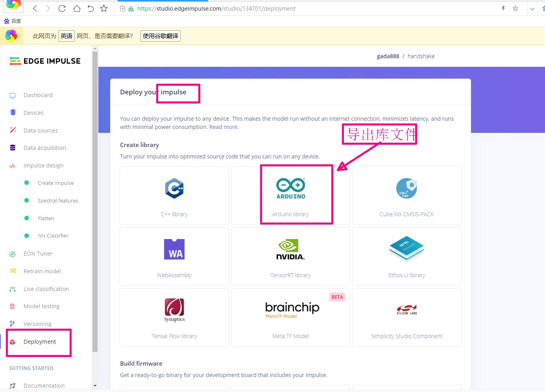Viewport: 545px width, 392px height.
Task: Open Data sources in sidebar
Action: point(41,131)
